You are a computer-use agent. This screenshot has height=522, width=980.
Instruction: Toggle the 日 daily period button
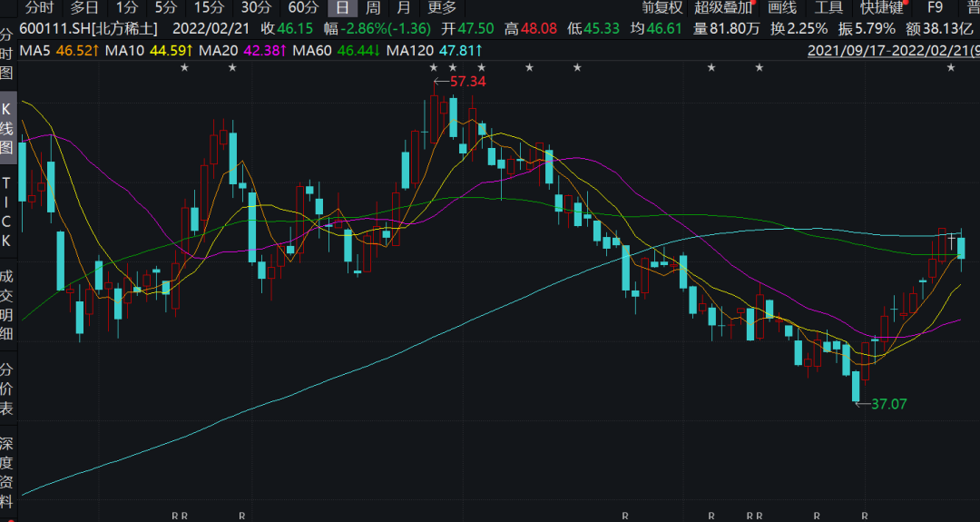[341, 8]
